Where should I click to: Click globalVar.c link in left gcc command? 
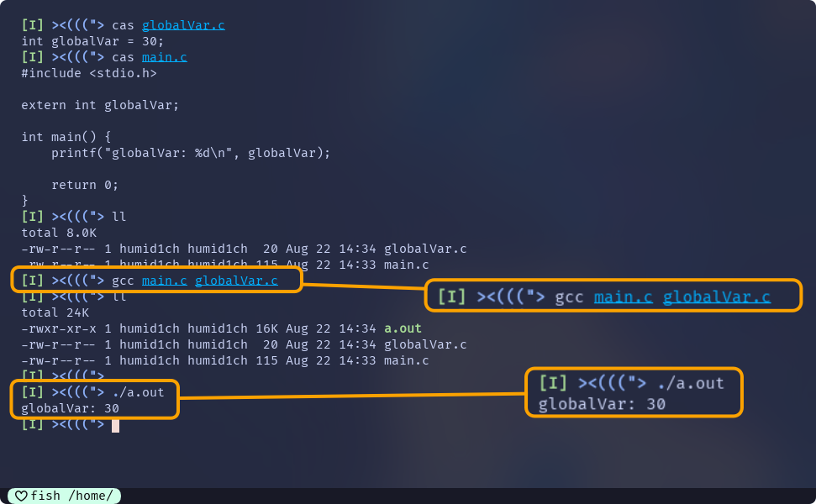point(236,281)
